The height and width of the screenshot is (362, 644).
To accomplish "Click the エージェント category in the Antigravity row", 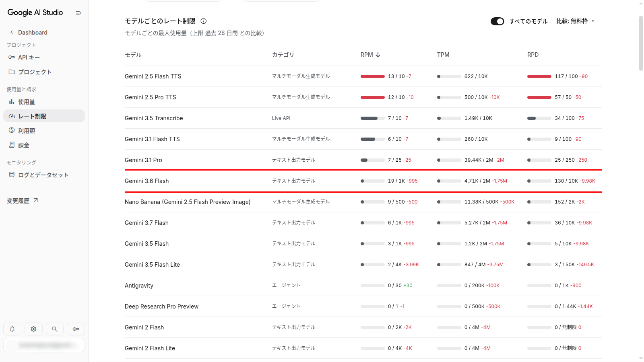I will (286, 286).
